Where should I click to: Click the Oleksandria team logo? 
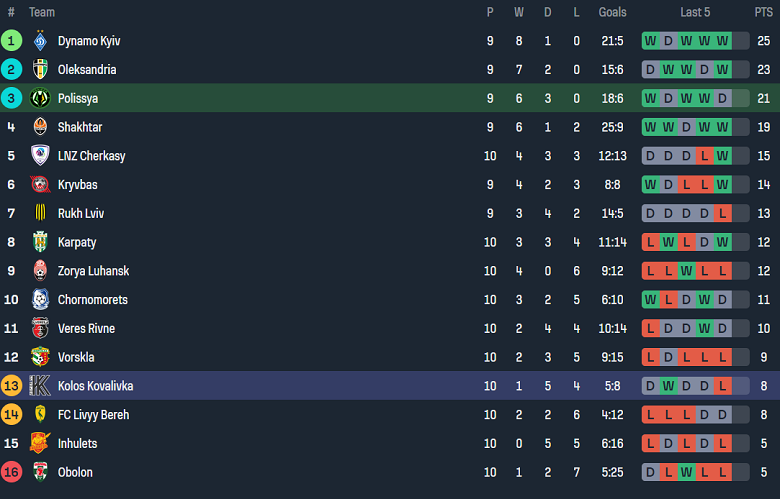40,70
